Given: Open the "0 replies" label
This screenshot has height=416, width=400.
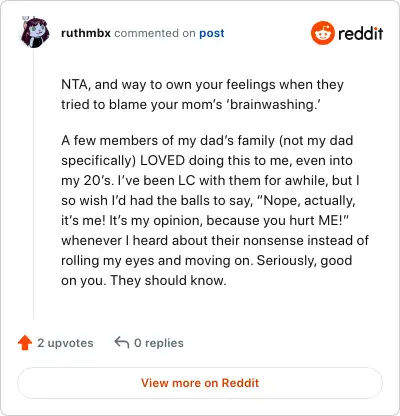Looking at the screenshot, I should click(159, 343).
